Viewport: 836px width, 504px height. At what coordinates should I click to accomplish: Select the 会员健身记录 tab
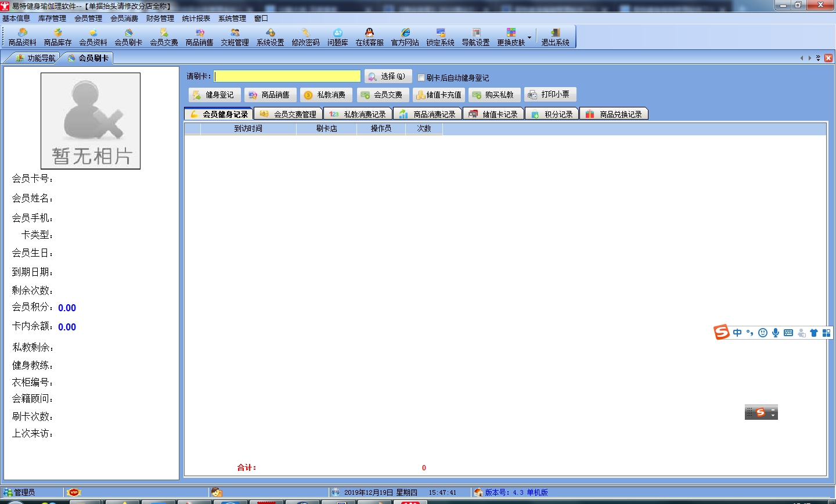pos(219,114)
